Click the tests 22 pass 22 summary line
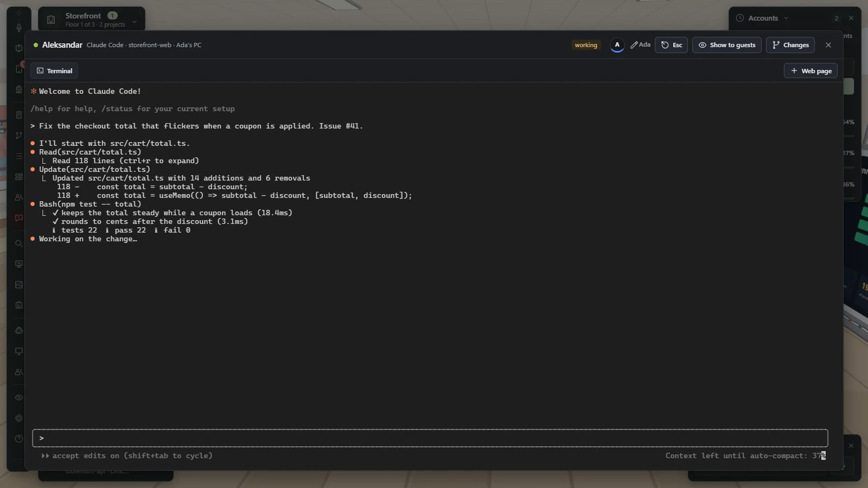Image resolution: width=868 pixels, height=488 pixels. tap(121, 230)
